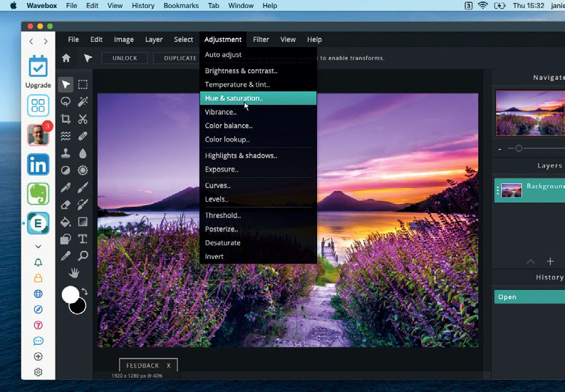Click the FEEDBACK button
Viewport: 565px width, 392px height.
142,366
